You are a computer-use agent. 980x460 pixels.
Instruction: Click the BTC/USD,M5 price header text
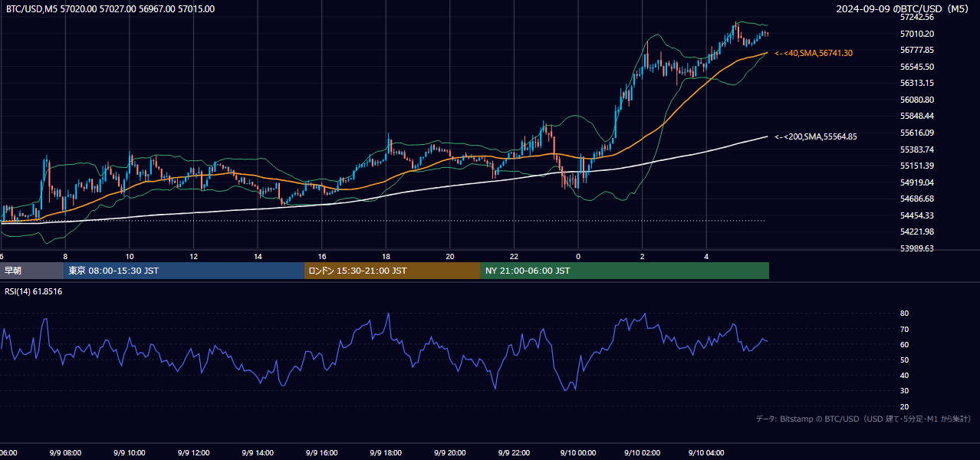coord(110,9)
